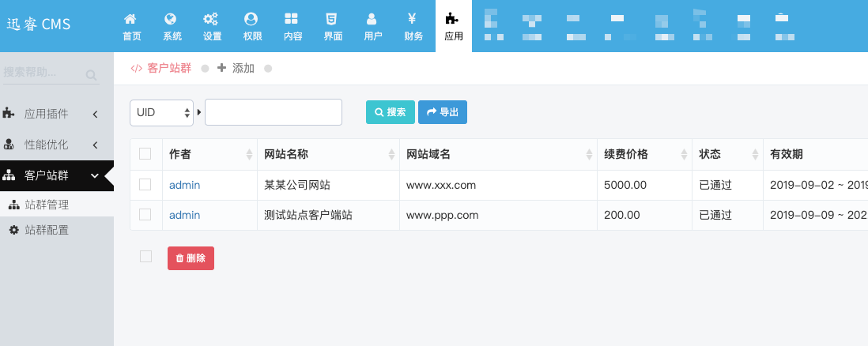The width and height of the screenshot is (868, 346).
Task: Select the www.xxx.com domain cell
Action: coord(440,185)
